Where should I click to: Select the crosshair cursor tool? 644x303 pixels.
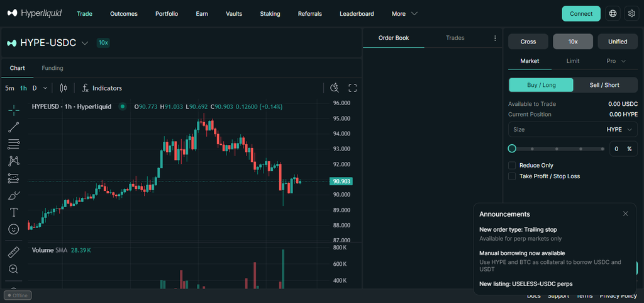click(x=14, y=110)
